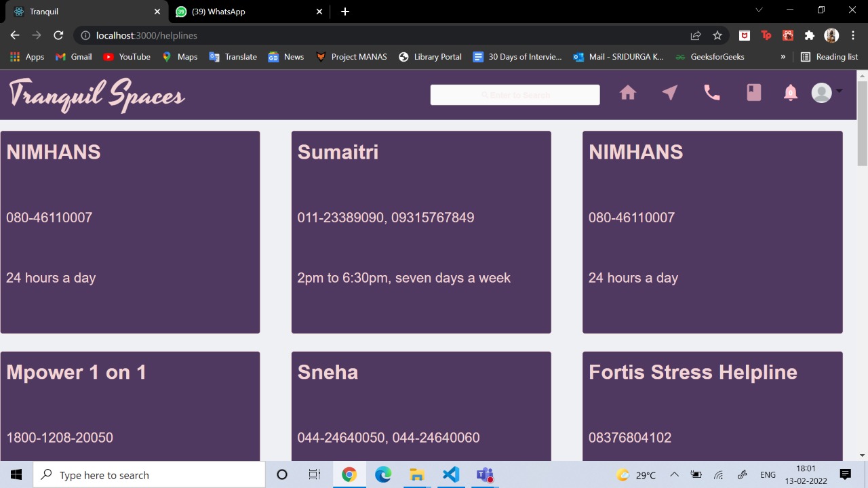Open Visual Studio Code from taskbar
Screen dimensions: 868x488
(x=451, y=475)
